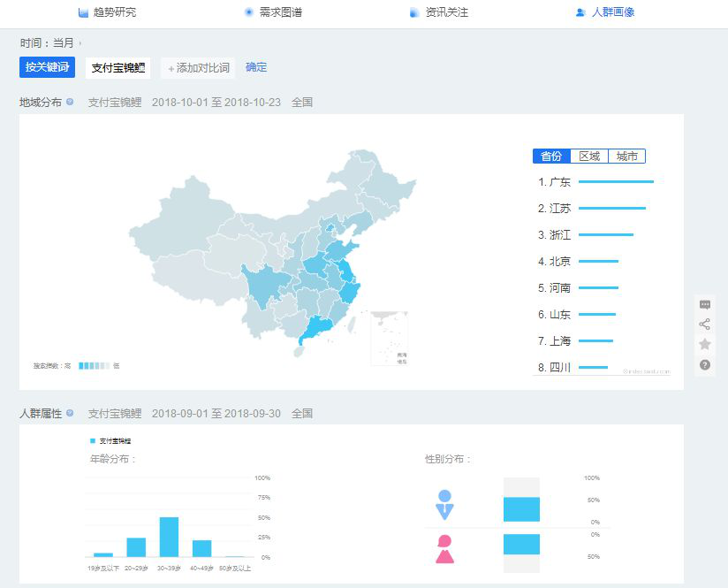Open the 需求图谱 tab
Screen dimensions: 728x588
tap(273, 12)
